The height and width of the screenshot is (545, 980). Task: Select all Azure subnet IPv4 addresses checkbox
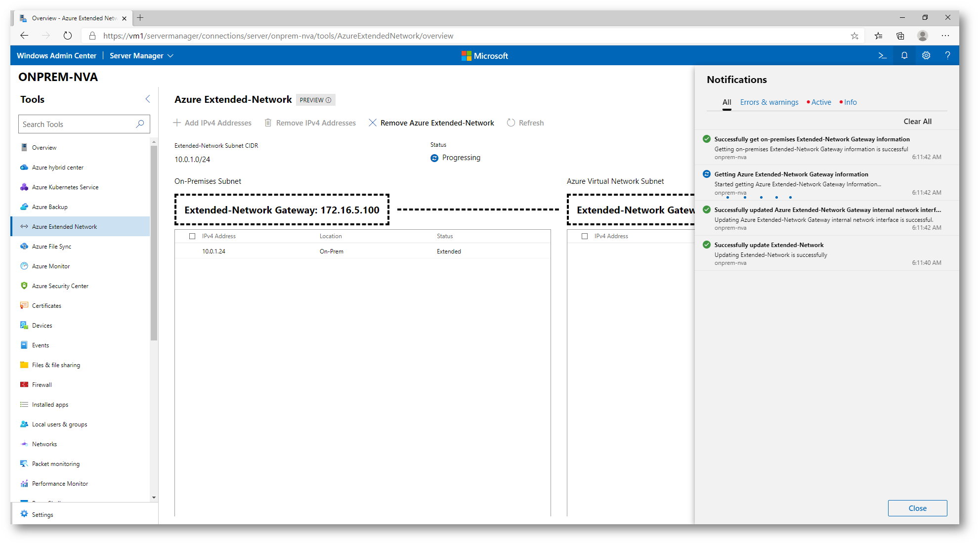tap(585, 236)
